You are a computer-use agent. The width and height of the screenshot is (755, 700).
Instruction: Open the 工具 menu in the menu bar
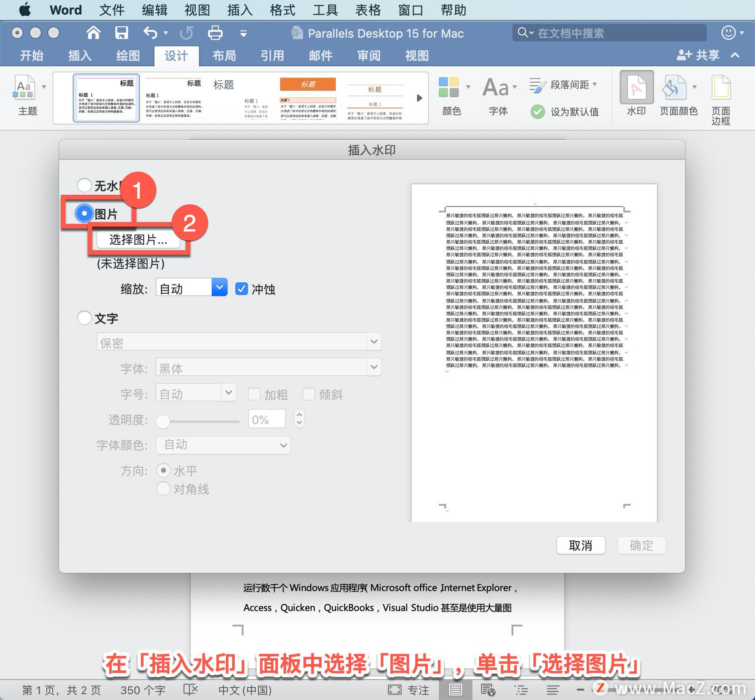tap(325, 10)
